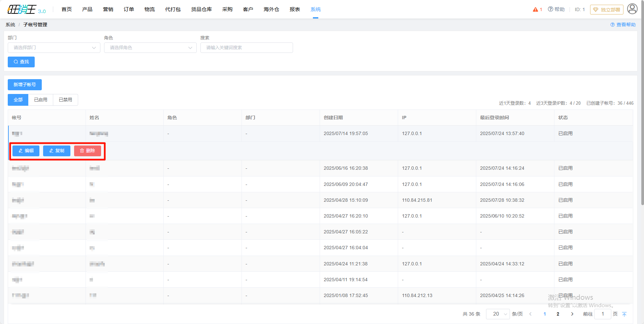Screen dimensions: 644x324
Task: Select row created 2025/04/24 11:21:38
Action: coord(320,264)
